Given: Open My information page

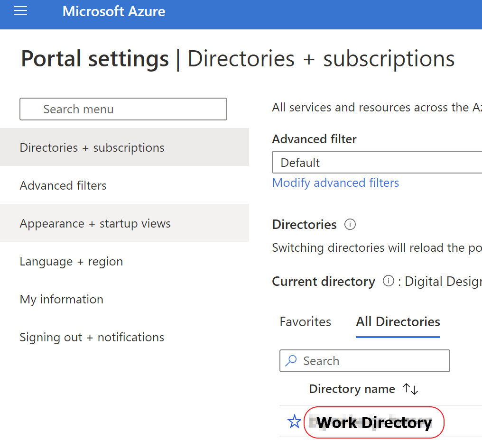Looking at the screenshot, I should pos(124,299).
